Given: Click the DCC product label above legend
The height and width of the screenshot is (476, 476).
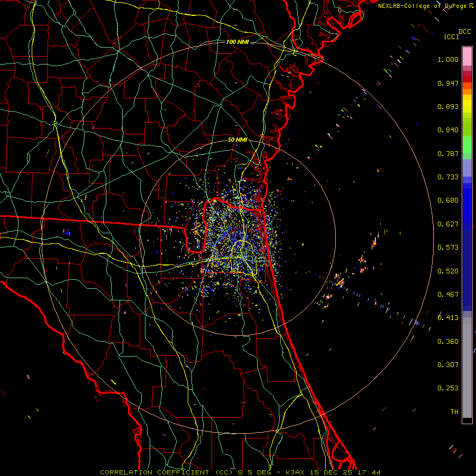Looking at the screenshot, I should pos(464,32).
